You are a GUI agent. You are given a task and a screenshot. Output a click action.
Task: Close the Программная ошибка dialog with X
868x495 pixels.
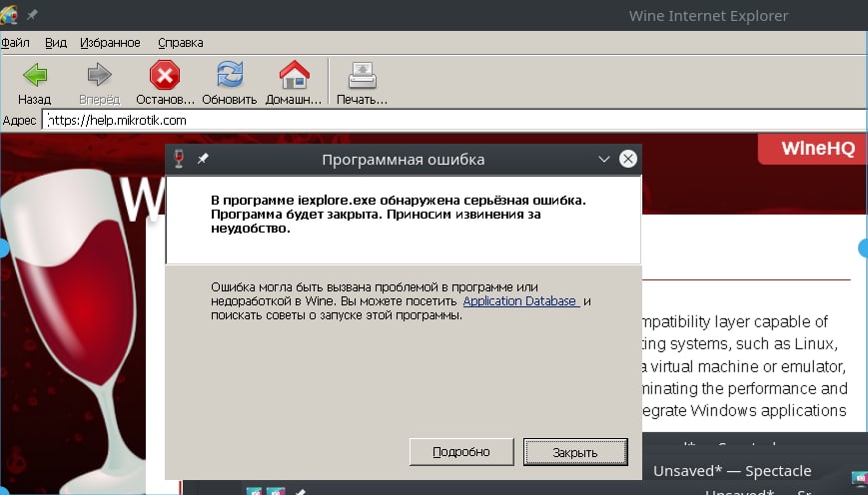point(627,160)
